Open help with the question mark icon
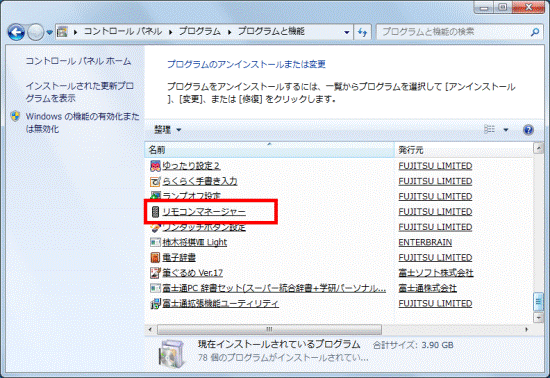 [x=528, y=130]
